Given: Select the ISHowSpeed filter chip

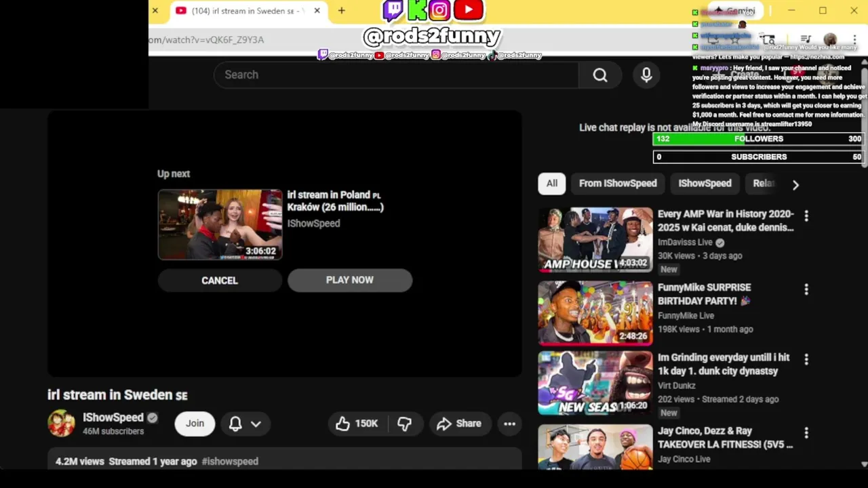Looking at the screenshot, I should coord(705,184).
